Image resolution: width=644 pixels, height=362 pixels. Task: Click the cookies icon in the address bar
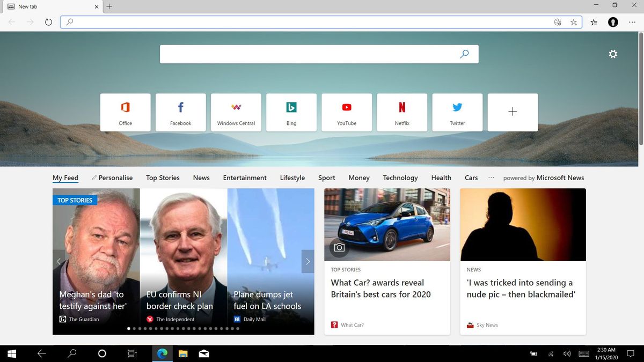557,22
